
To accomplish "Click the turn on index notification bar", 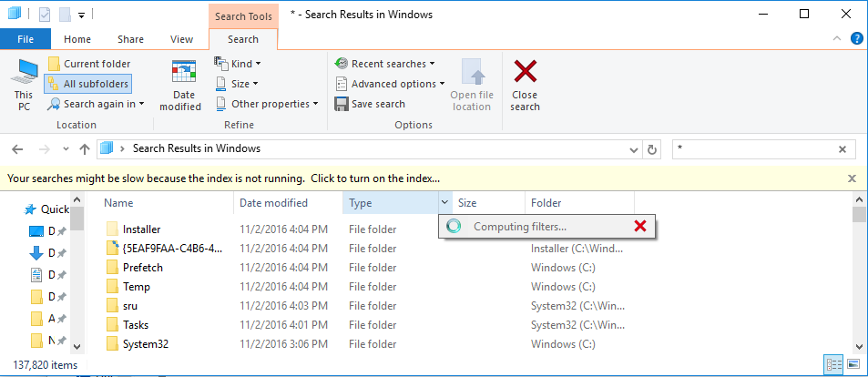I will click(x=223, y=178).
